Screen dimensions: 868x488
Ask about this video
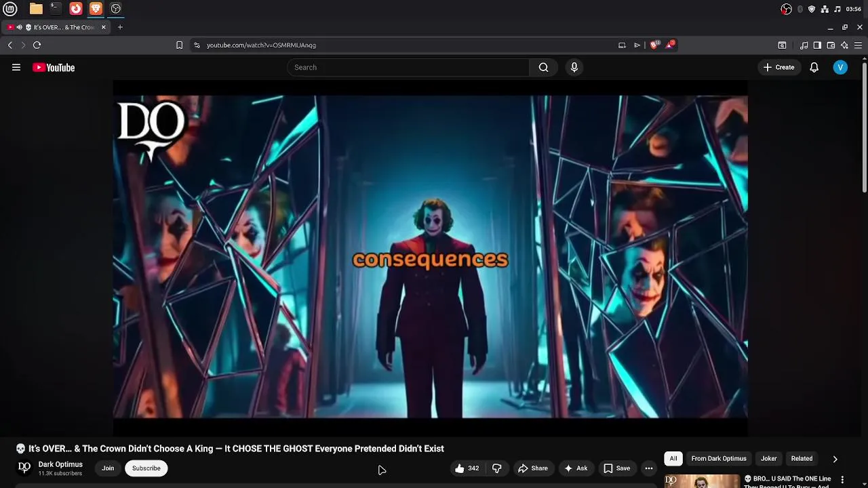coord(575,468)
